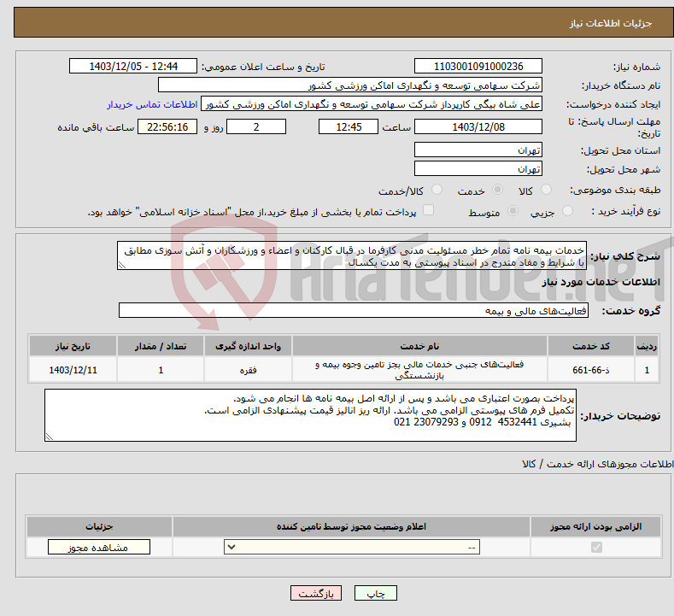674x616 pixels.
Task: Select the خدمت radio button
Action: [x=497, y=190]
